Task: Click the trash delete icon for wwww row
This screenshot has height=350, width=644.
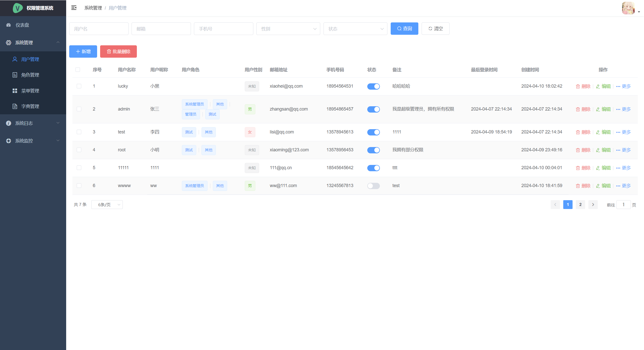Action: [x=578, y=186]
